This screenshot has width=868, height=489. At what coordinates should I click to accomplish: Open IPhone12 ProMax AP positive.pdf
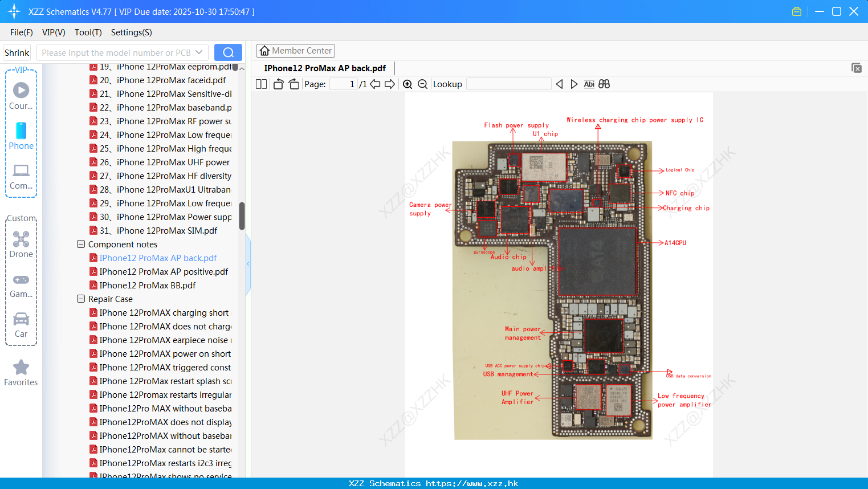158,271
